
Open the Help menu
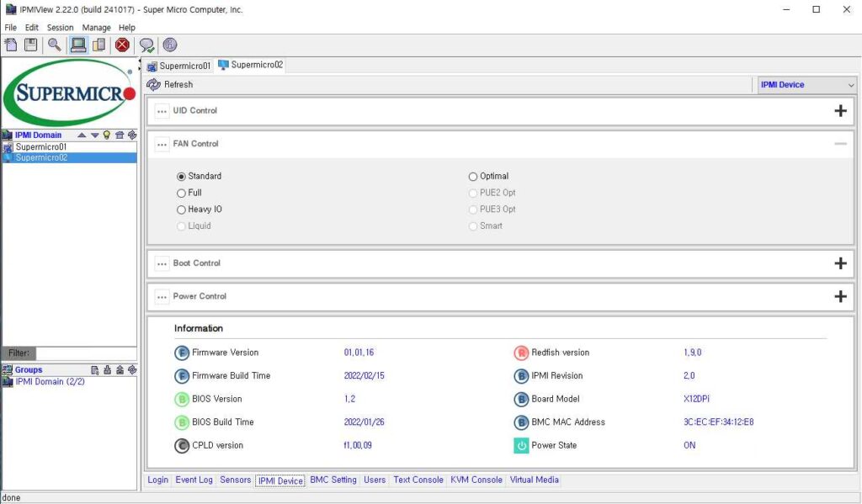127,28
